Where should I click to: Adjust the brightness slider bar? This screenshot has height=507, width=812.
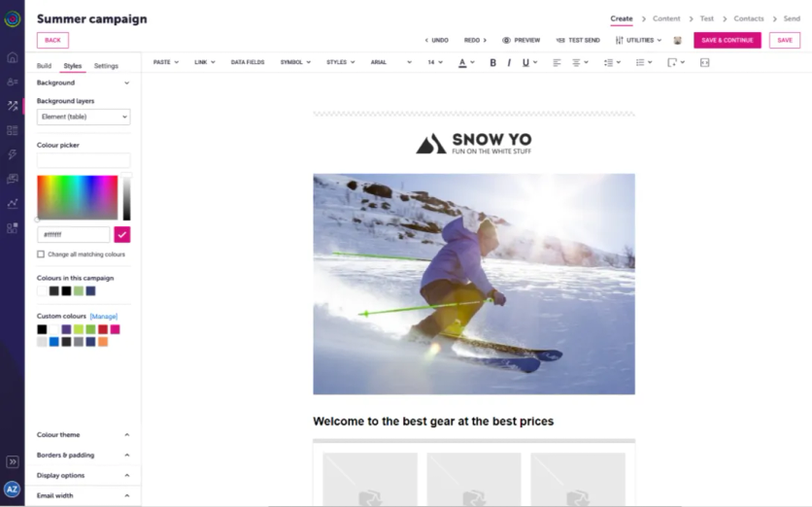126,197
